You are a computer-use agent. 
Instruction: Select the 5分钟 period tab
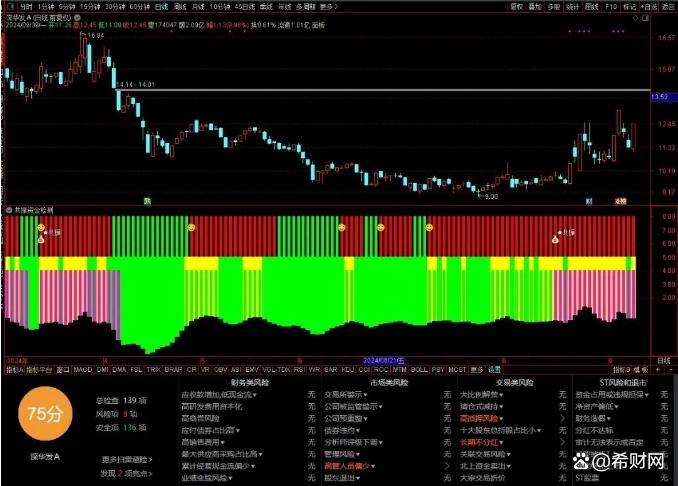tap(67, 7)
